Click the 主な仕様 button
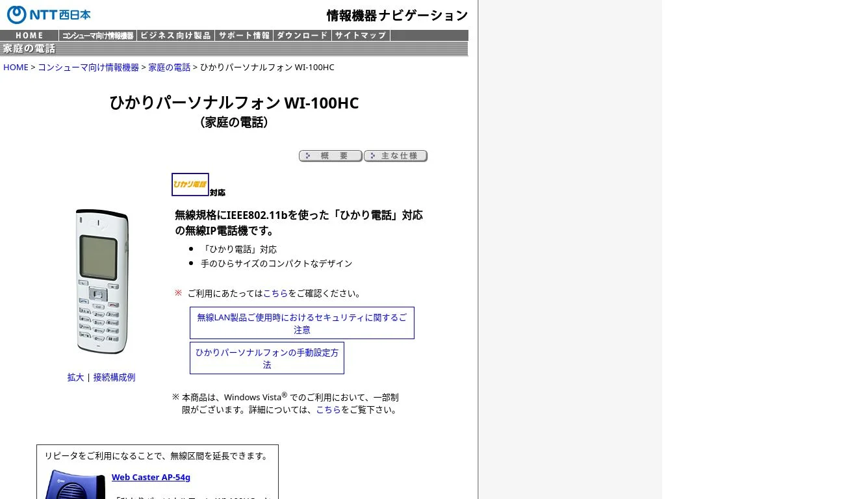 (x=396, y=156)
